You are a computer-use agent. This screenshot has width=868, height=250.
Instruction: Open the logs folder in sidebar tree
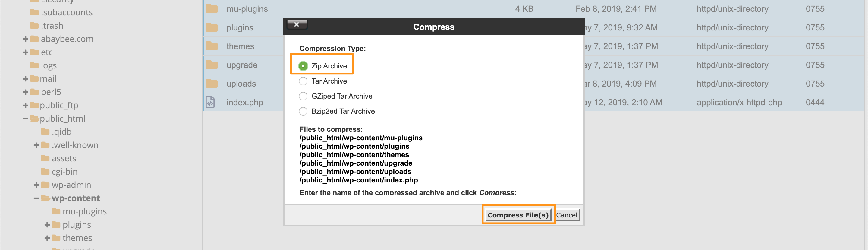tap(48, 65)
